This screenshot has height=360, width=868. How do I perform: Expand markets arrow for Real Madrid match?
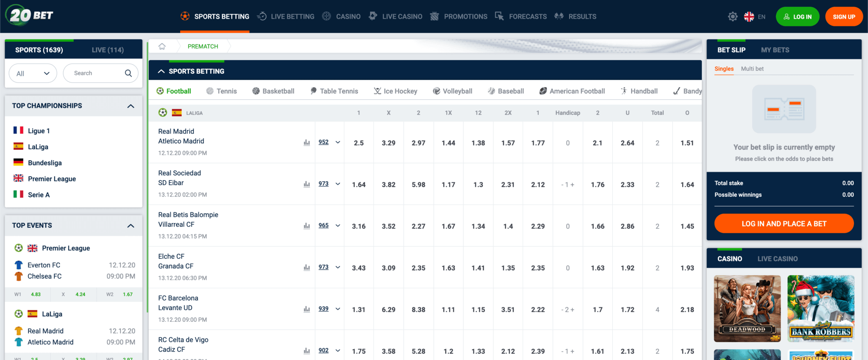[338, 142]
